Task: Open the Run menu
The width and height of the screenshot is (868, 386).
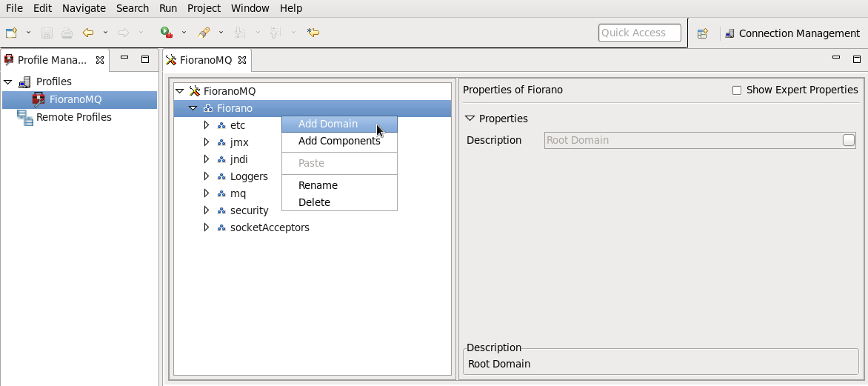Action: 167,8
